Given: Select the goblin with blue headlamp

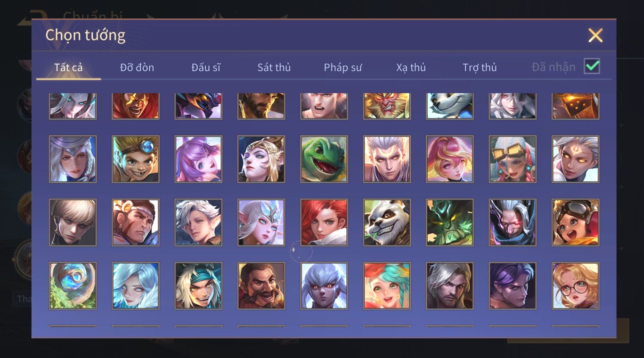Looking at the screenshot, I should pos(136,159).
